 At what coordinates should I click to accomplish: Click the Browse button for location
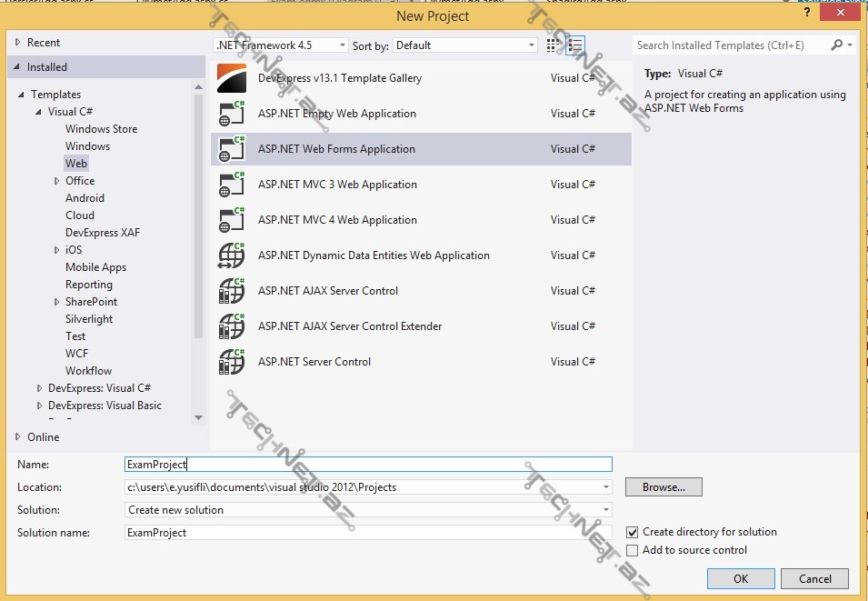coord(663,487)
